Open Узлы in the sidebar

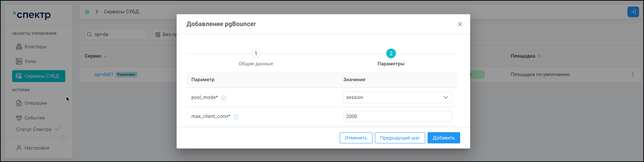(30, 61)
